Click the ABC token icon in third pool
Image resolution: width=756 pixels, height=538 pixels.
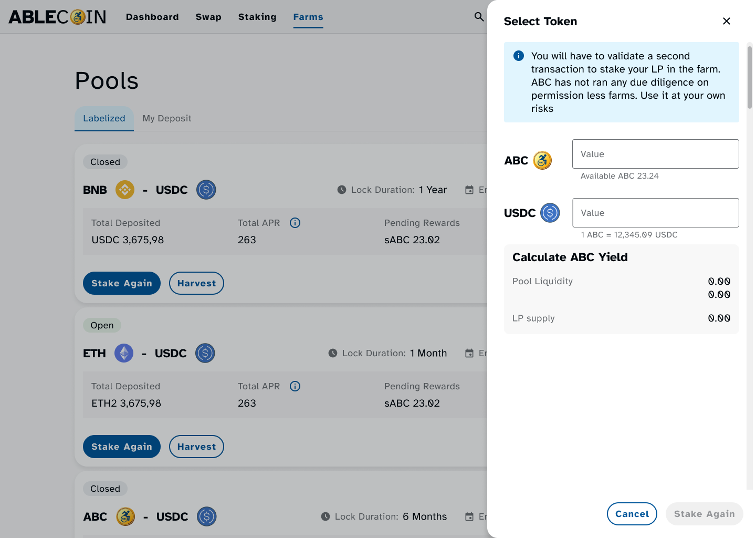click(x=125, y=516)
